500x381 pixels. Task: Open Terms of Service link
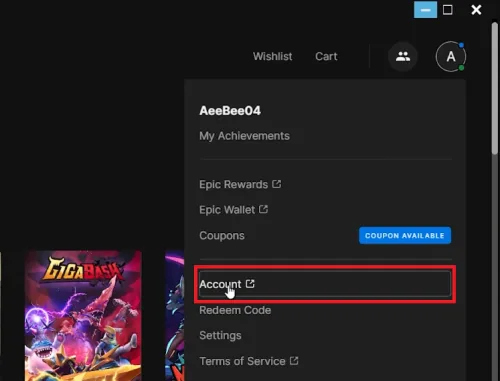point(249,361)
